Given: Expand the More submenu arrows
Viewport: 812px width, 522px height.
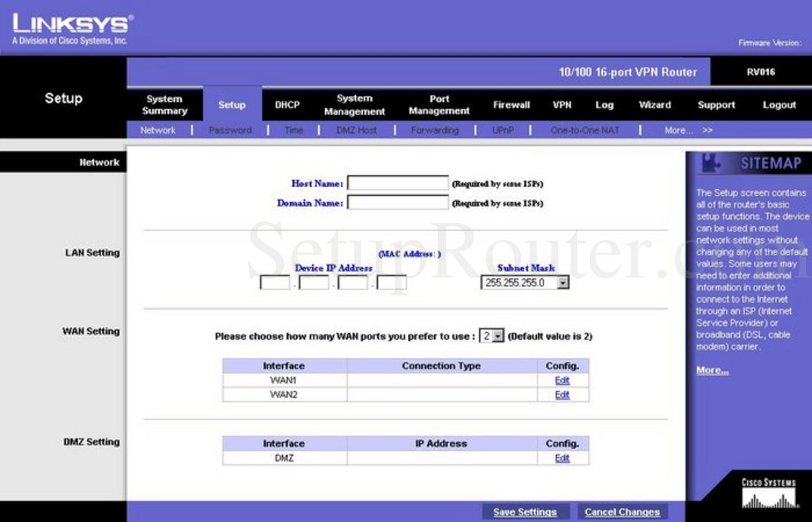Looking at the screenshot, I should point(707,131).
